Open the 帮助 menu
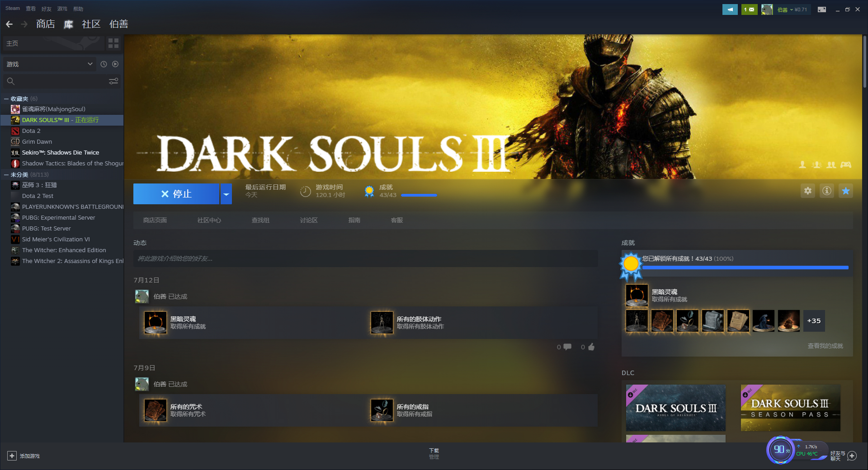The height and width of the screenshot is (470, 868). tap(78, 9)
